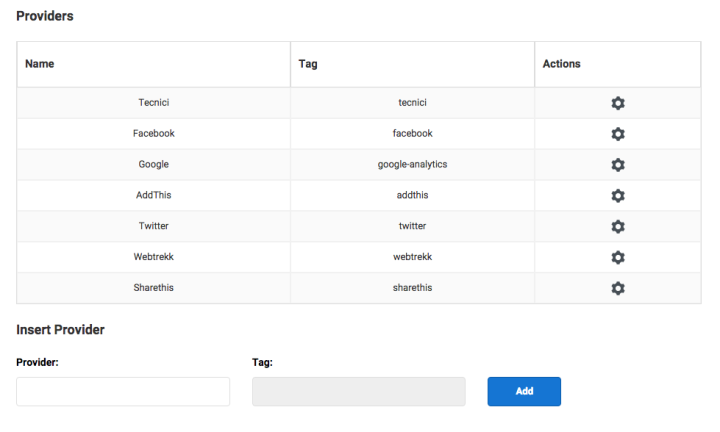
Task: Click the Name column header
Action: click(40, 64)
